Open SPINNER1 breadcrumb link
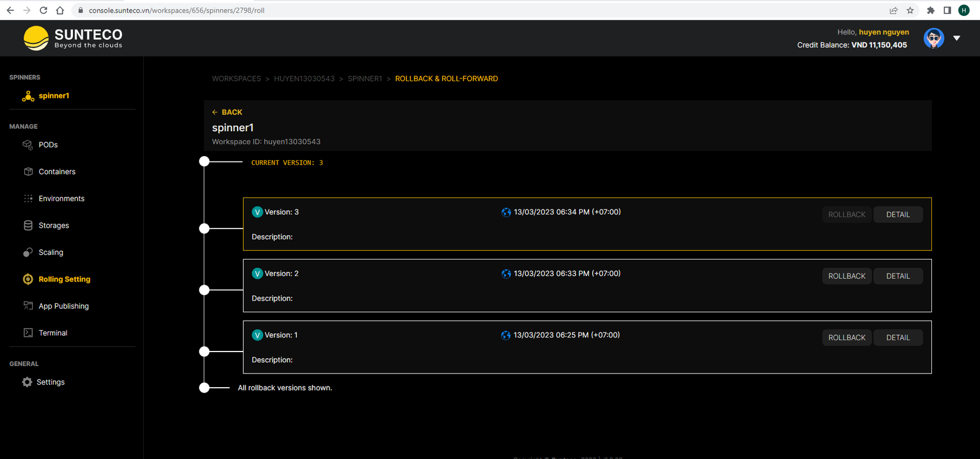Image resolution: width=980 pixels, height=459 pixels. [365, 79]
